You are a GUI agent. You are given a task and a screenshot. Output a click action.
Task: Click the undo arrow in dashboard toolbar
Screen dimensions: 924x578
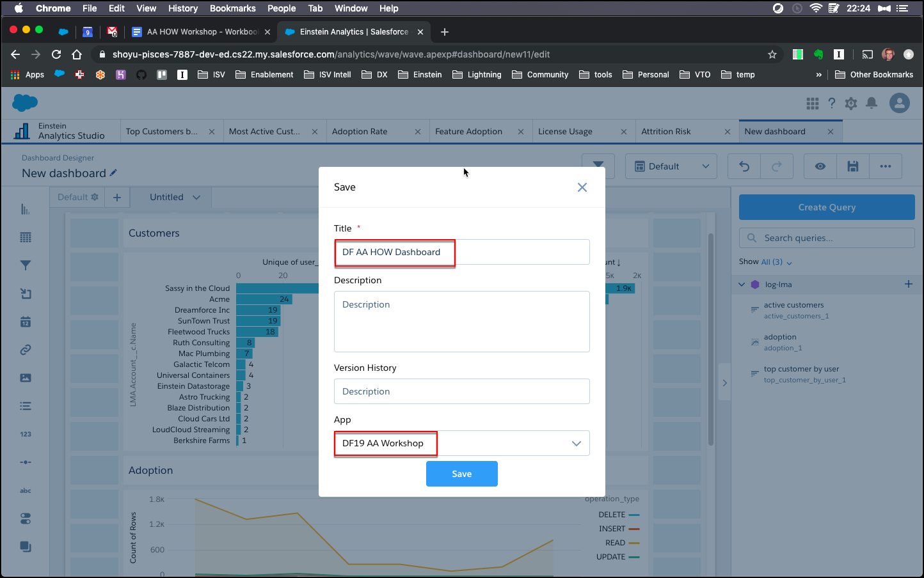[744, 166]
